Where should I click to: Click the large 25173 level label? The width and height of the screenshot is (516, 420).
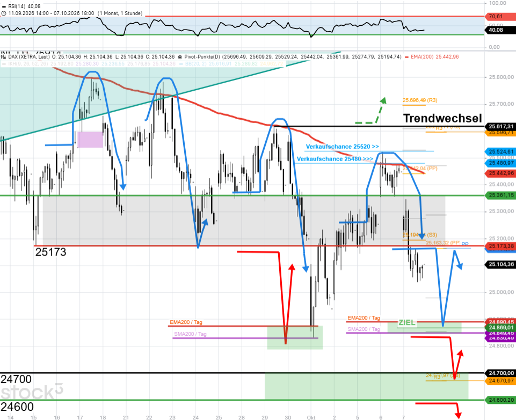pyautogui.click(x=50, y=252)
